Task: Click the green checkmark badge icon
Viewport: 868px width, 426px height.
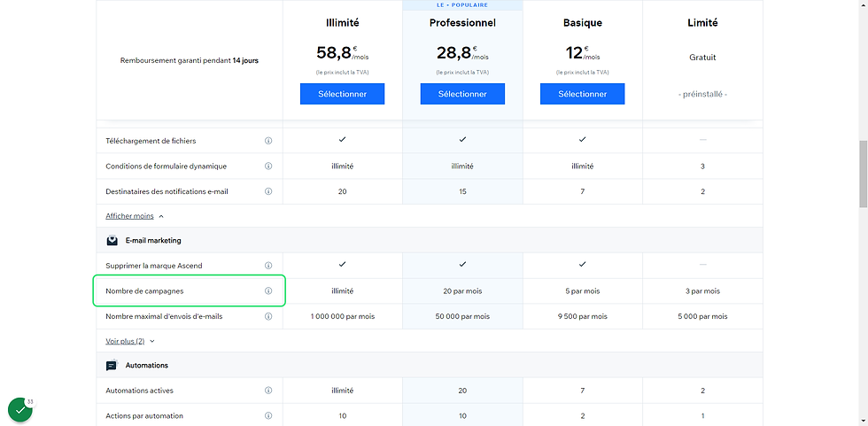Action: click(x=20, y=410)
